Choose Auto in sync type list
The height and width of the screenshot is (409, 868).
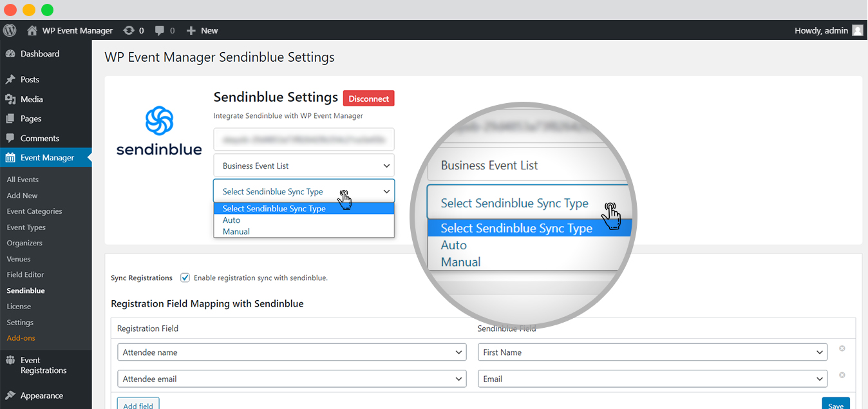[x=304, y=220]
